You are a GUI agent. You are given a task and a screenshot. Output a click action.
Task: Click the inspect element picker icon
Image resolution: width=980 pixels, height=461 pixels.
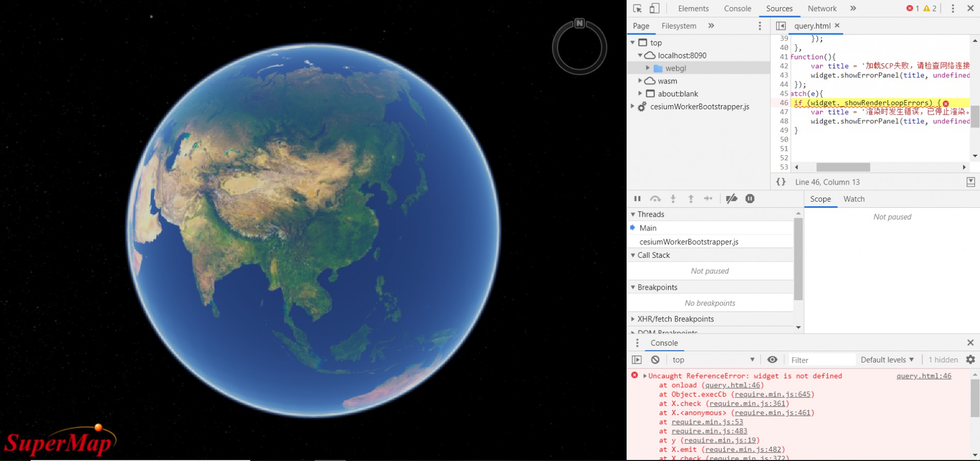point(637,8)
